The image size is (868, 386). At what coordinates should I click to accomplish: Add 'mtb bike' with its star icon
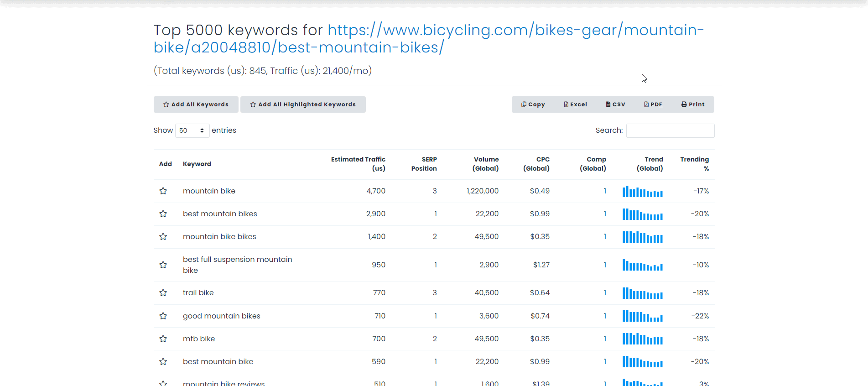click(163, 339)
